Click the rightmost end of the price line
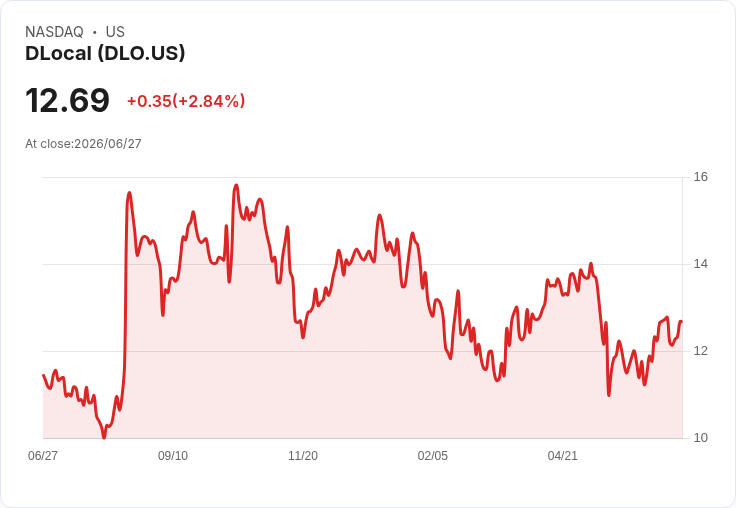Screen dimensions: 736x508 tap(681, 321)
